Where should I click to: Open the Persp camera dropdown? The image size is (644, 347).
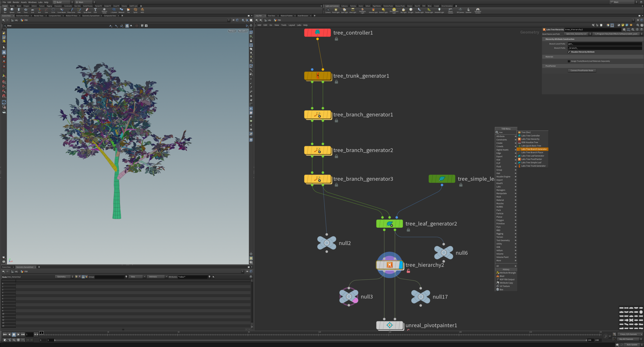click(232, 31)
